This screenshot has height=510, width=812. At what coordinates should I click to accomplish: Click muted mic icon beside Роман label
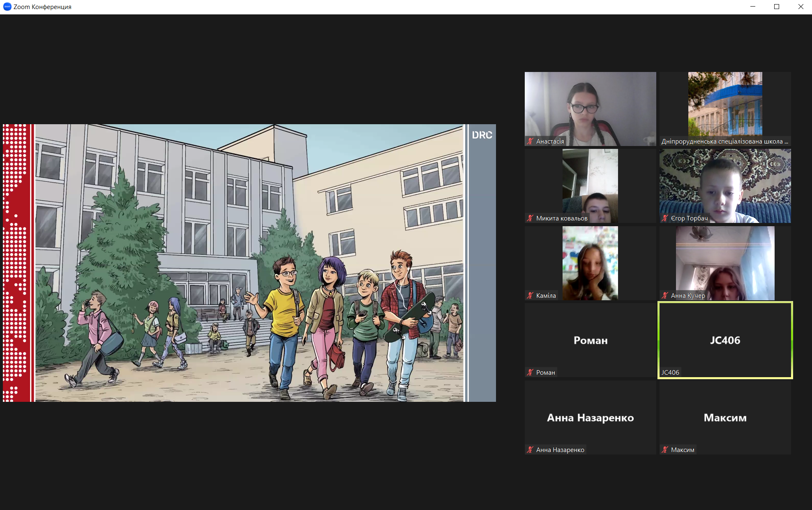(530, 373)
